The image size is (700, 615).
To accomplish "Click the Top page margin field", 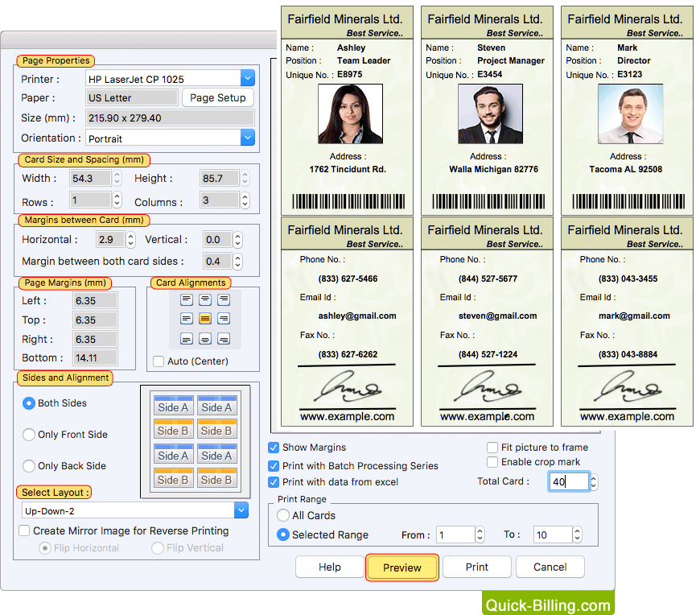I will 95,320.
